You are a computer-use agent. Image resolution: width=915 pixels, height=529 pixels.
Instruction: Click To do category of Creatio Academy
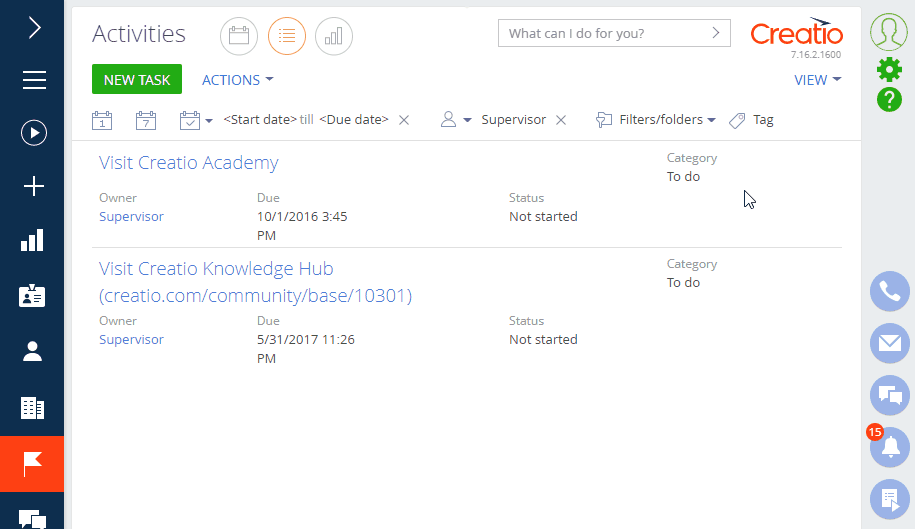tap(683, 177)
